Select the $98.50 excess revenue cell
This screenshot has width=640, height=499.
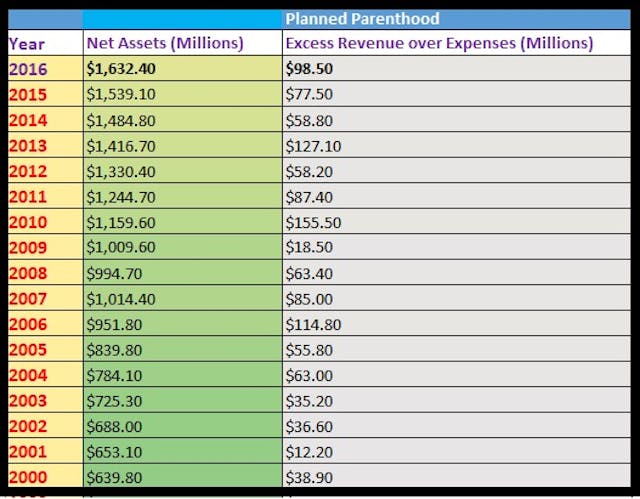(x=311, y=68)
